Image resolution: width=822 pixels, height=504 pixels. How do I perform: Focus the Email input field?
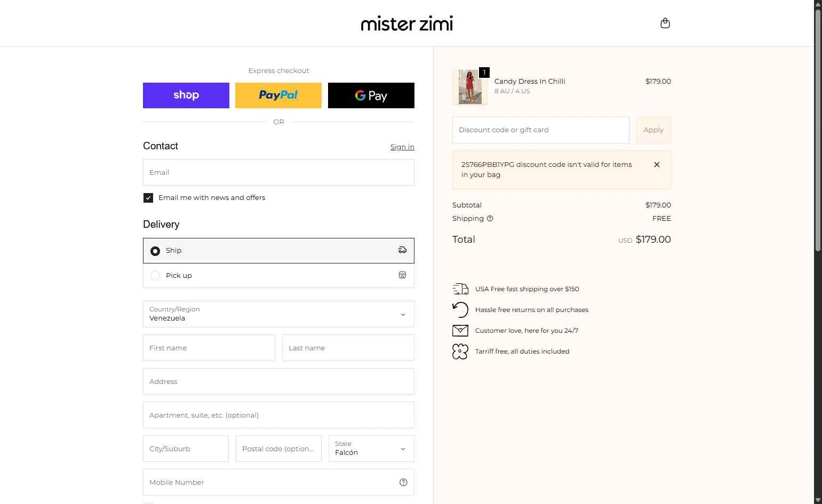click(x=278, y=172)
